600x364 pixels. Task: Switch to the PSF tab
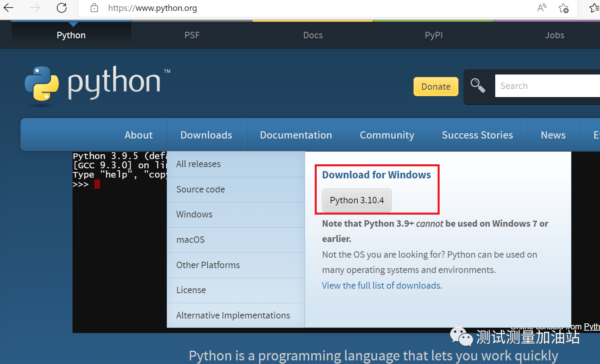pyautogui.click(x=192, y=35)
